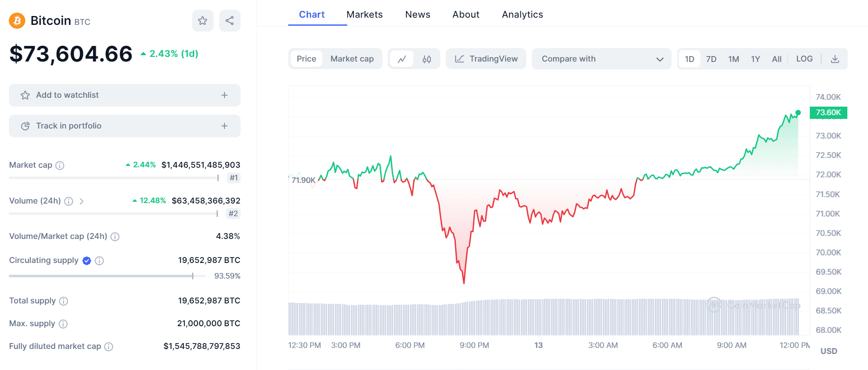This screenshot has width=868, height=370.
Task: Expand Volume (24h) details chevron
Action: click(82, 201)
